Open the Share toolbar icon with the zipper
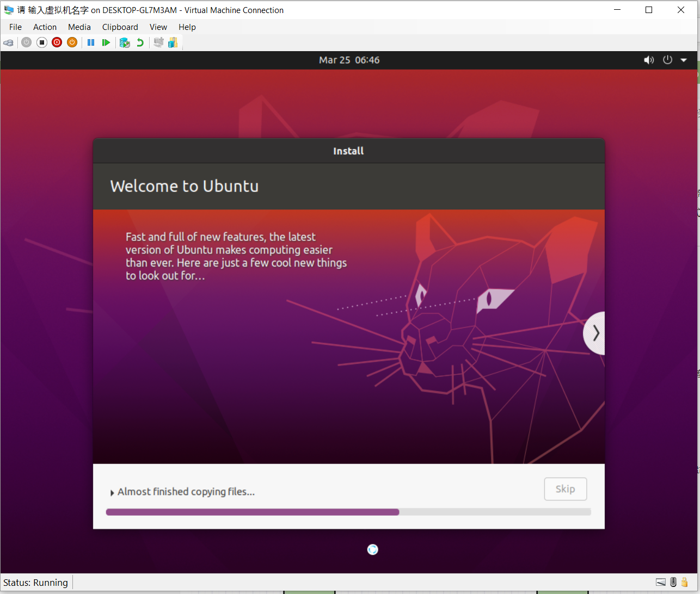The width and height of the screenshot is (700, 594). tap(173, 42)
